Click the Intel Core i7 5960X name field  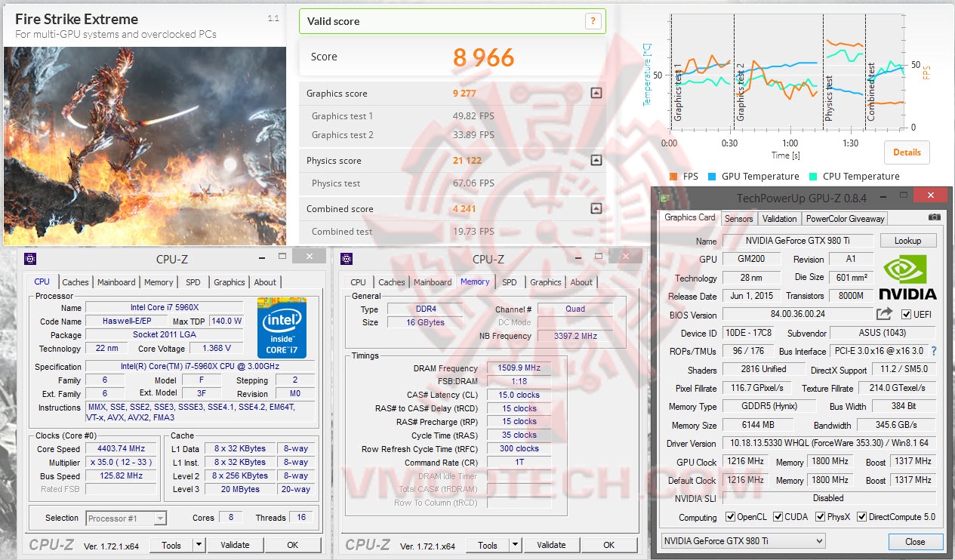[x=165, y=307]
